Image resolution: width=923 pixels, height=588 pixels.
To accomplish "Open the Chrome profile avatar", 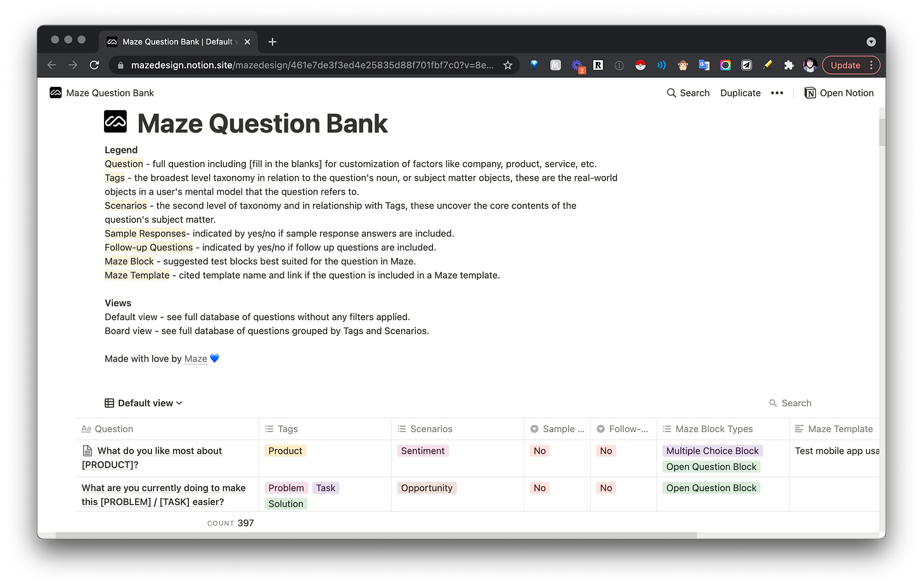I will click(810, 65).
